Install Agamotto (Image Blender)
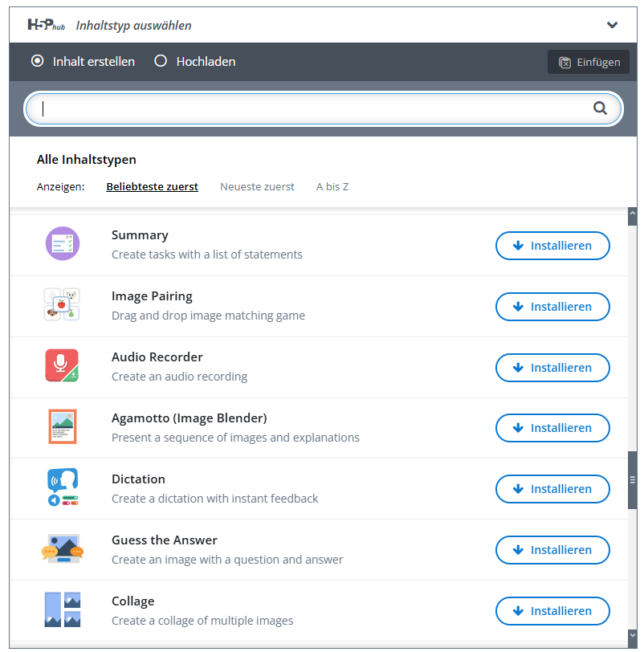This screenshot has height=652, width=644. [552, 428]
